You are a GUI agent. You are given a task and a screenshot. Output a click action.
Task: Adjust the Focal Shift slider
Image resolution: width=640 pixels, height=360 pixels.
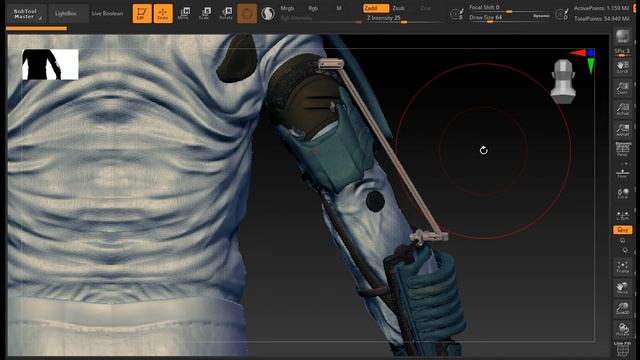click(509, 8)
